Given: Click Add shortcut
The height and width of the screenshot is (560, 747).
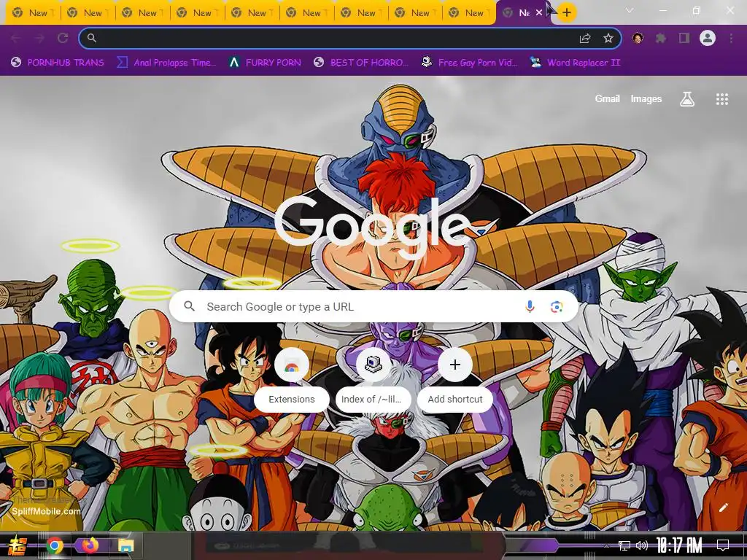Looking at the screenshot, I should (x=455, y=381).
